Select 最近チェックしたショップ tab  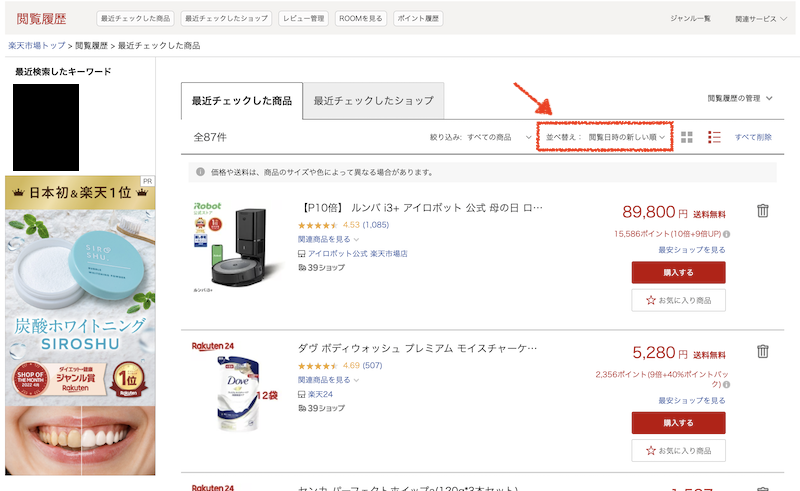(x=373, y=101)
